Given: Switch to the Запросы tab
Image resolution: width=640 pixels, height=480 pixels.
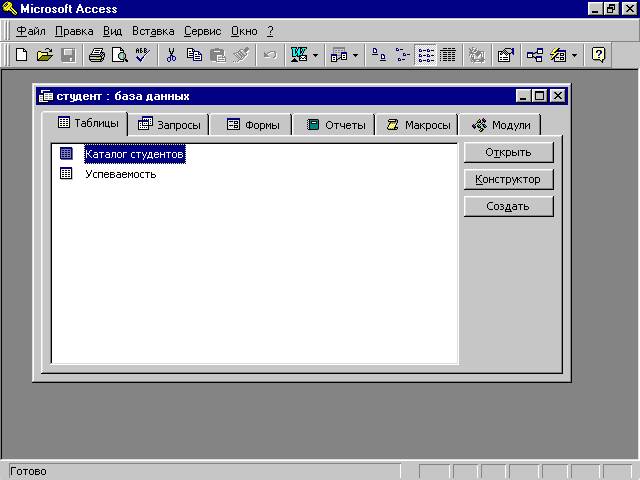Looking at the screenshot, I should [169, 125].
